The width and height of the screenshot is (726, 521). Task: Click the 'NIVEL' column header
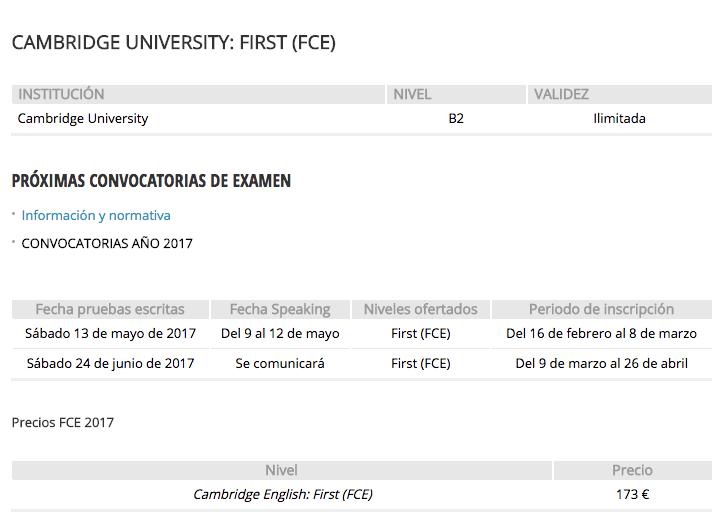coord(412,94)
